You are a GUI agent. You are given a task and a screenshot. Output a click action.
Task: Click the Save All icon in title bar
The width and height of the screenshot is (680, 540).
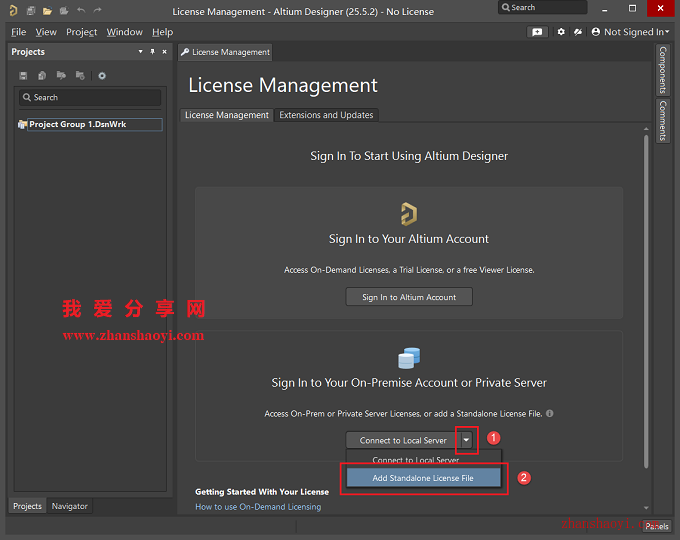(x=31, y=10)
